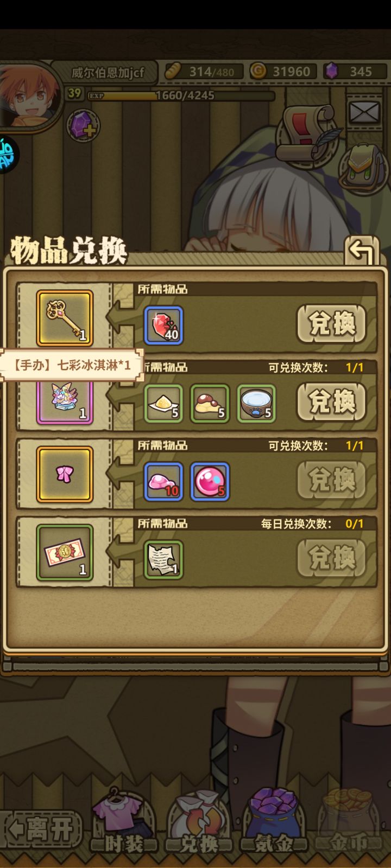Switch to the 时装 tab
Screen dimensions: 391x868
[123, 822]
